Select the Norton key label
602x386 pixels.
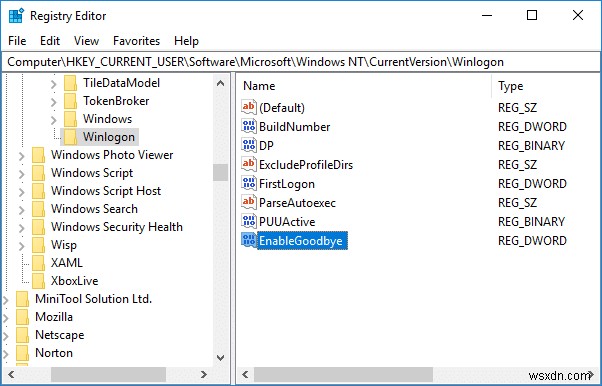tap(54, 353)
